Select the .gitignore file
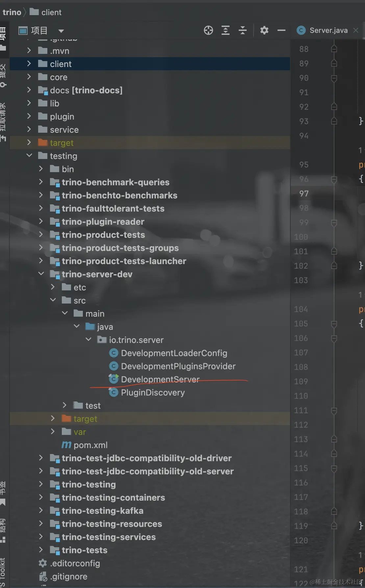 pos(69,577)
